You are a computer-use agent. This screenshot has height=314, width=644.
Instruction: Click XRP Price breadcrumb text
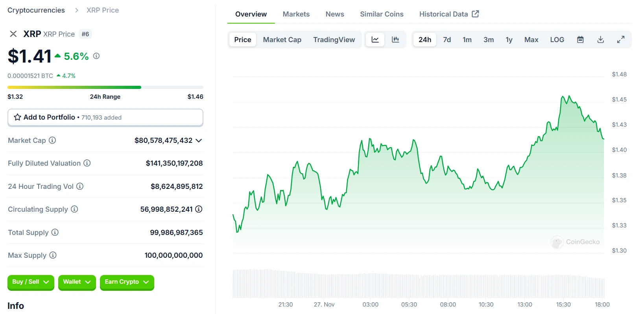click(103, 10)
